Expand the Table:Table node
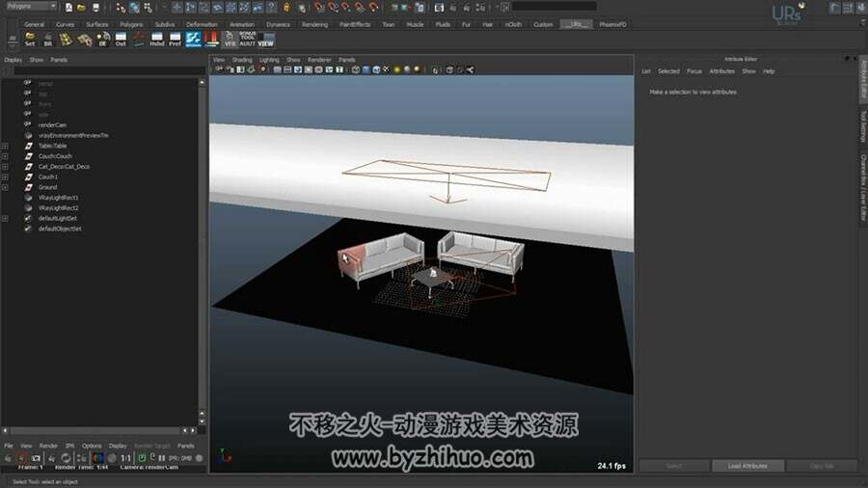 point(5,146)
